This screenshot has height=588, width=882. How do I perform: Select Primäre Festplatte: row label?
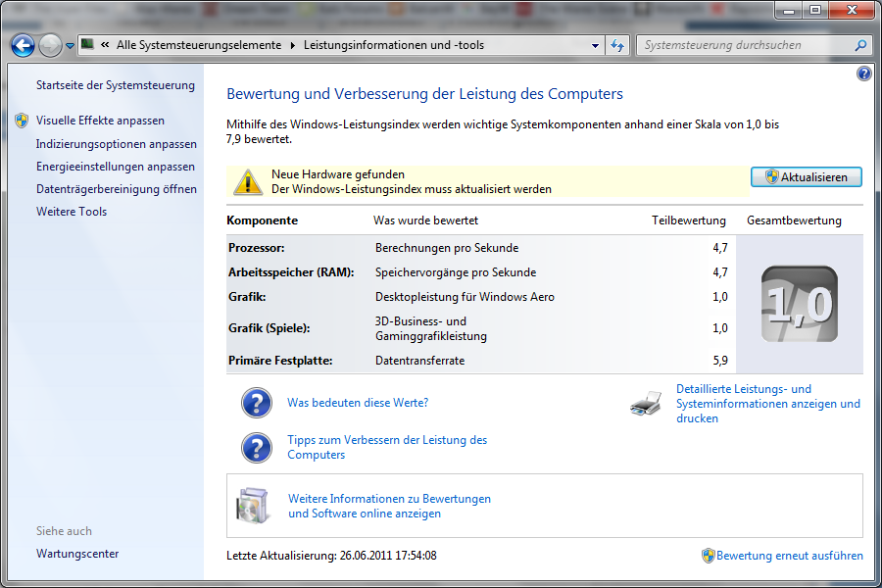280,361
